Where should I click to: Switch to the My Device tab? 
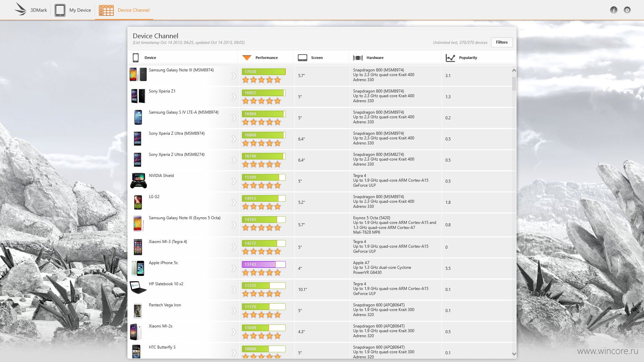pyautogui.click(x=73, y=10)
